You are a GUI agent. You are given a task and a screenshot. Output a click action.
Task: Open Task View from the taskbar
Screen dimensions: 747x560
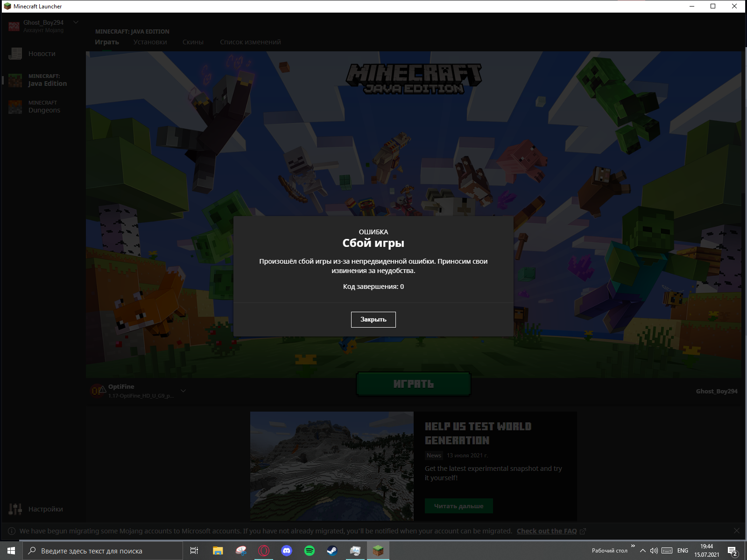(x=194, y=551)
